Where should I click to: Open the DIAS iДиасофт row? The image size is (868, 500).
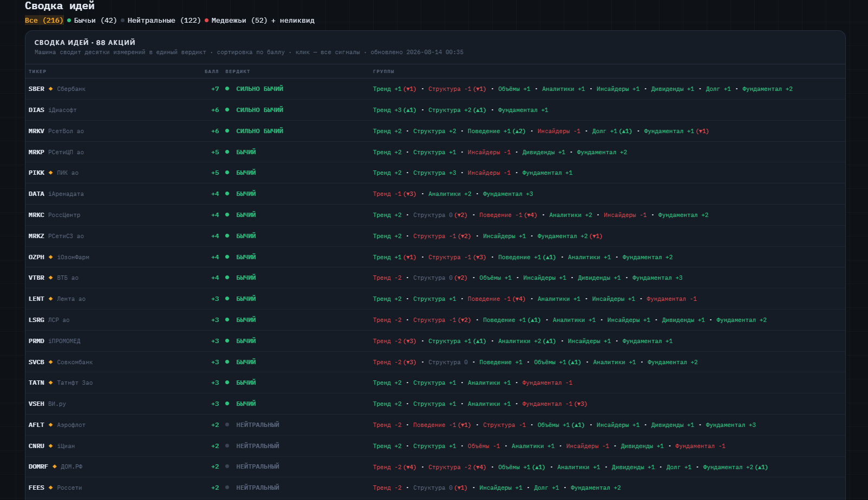click(435, 110)
